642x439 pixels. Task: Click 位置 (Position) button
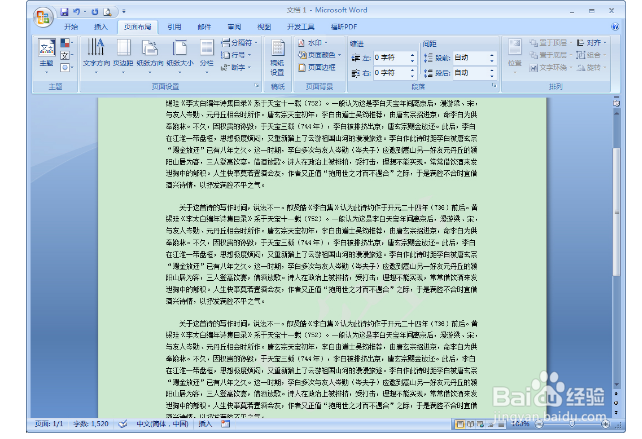(x=515, y=56)
